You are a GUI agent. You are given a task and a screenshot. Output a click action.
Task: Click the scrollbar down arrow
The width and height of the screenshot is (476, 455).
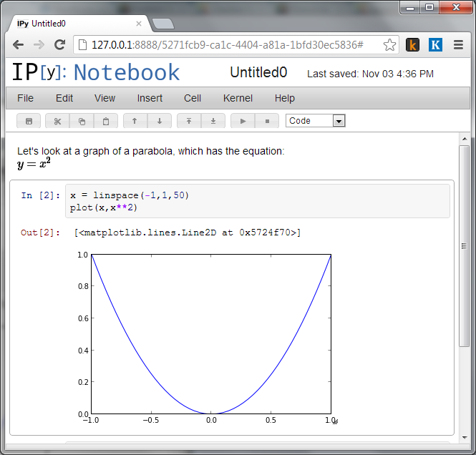465,437
